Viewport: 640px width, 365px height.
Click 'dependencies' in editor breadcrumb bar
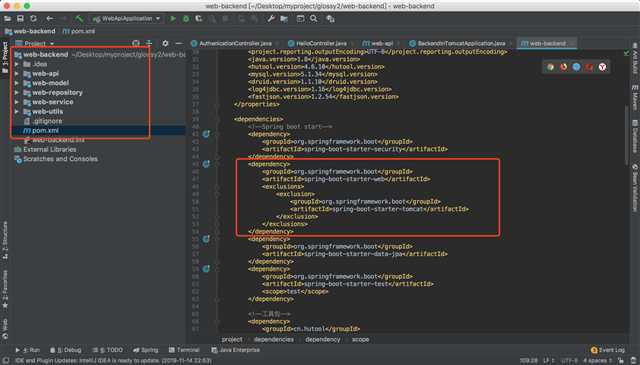pyautogui.click(x=273, y=339)
